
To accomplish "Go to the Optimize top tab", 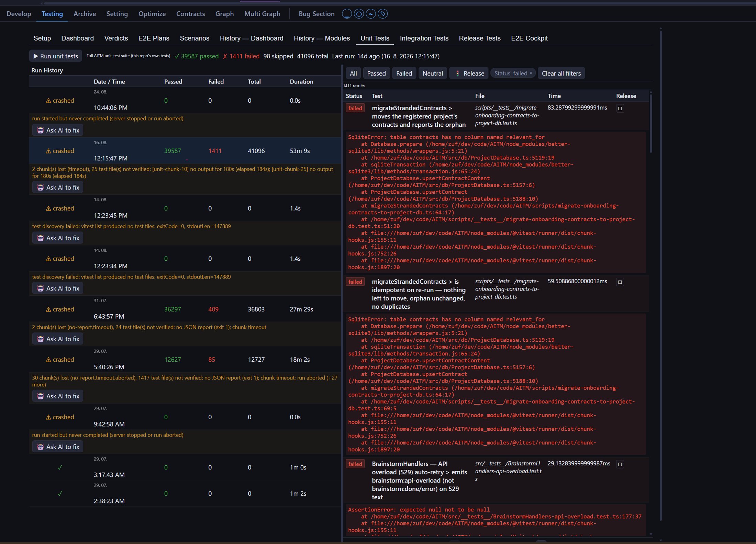I will point(152,14).
